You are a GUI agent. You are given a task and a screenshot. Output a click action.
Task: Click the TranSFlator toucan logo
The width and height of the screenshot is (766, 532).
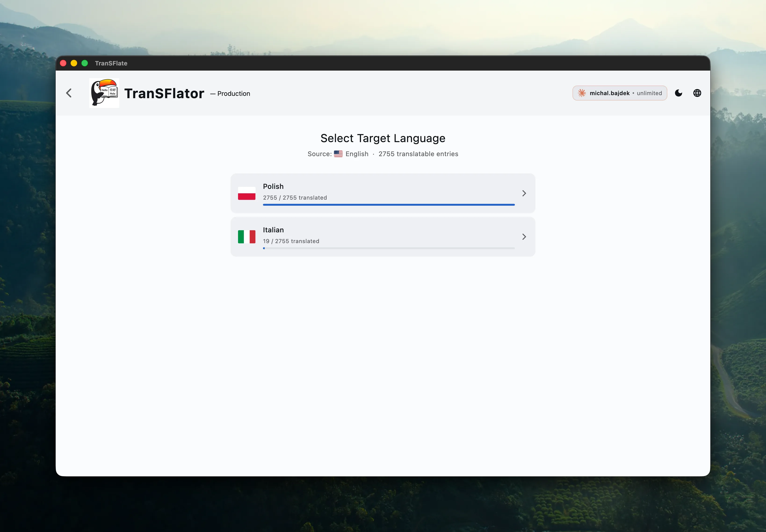coord(104,93)
